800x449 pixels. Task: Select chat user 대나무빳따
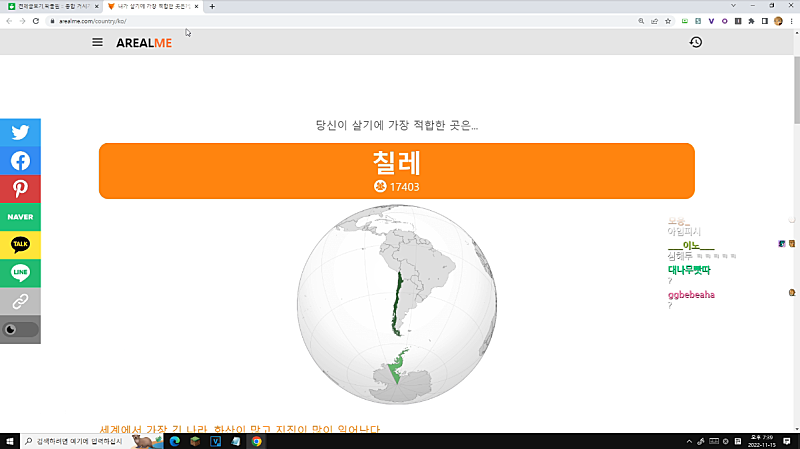click(x=689, y=270)
